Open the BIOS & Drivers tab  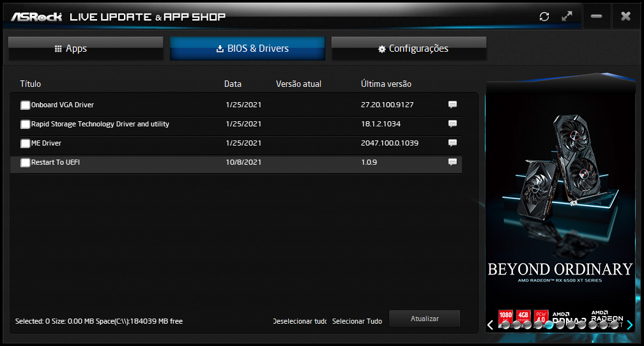247,49
